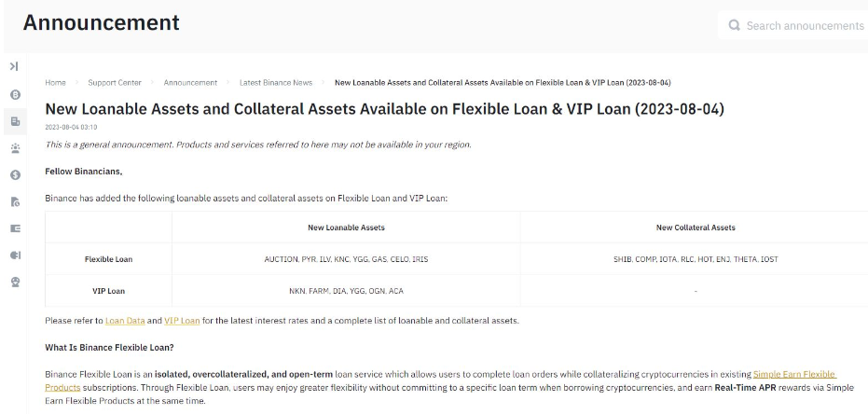The width and height of the screenshot is (868, 414).
Task: Select the highlighted news document sidebar icon
Action: [x=15, y=121]
